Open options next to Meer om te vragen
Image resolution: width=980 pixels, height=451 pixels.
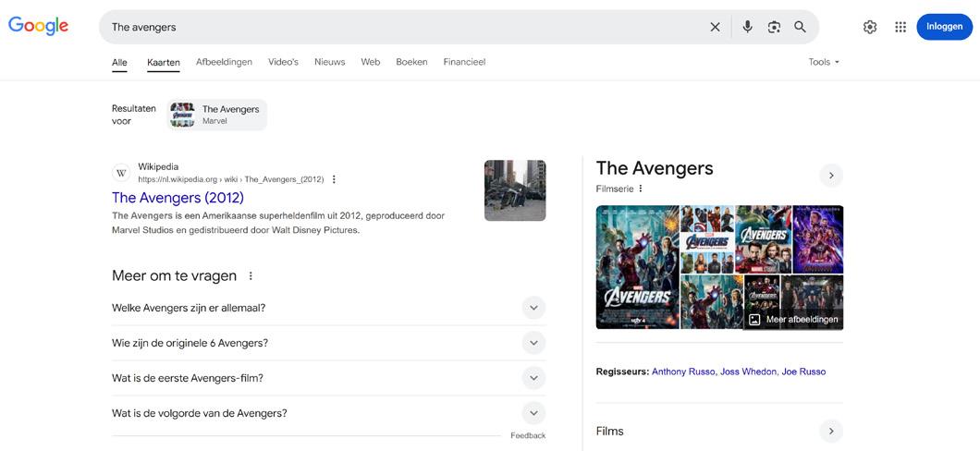[251, 275]
